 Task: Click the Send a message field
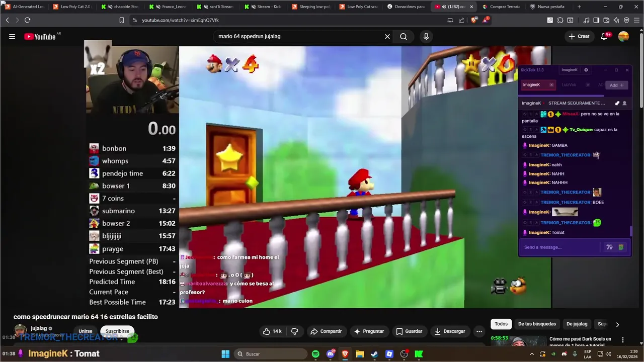pos(560,247)
